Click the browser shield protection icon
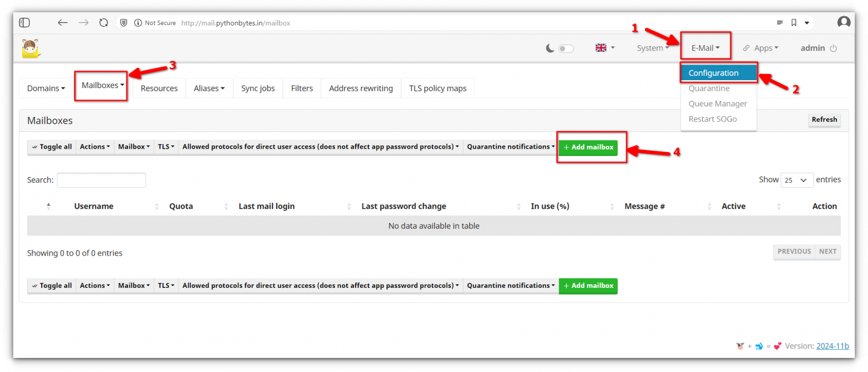Screen dimensions: 868x372 pyautogui.click(x=124, y=23)
